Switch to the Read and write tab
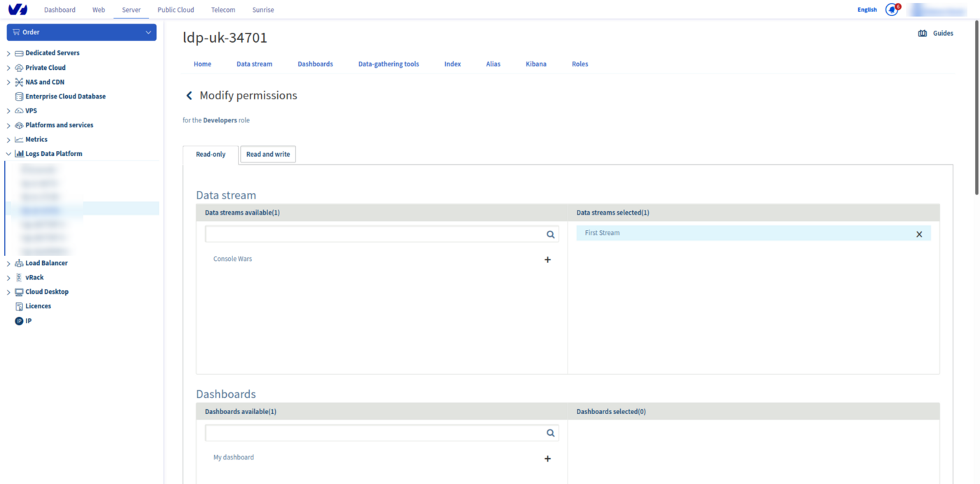Screen dimensions: 980x484 point(267,155)
